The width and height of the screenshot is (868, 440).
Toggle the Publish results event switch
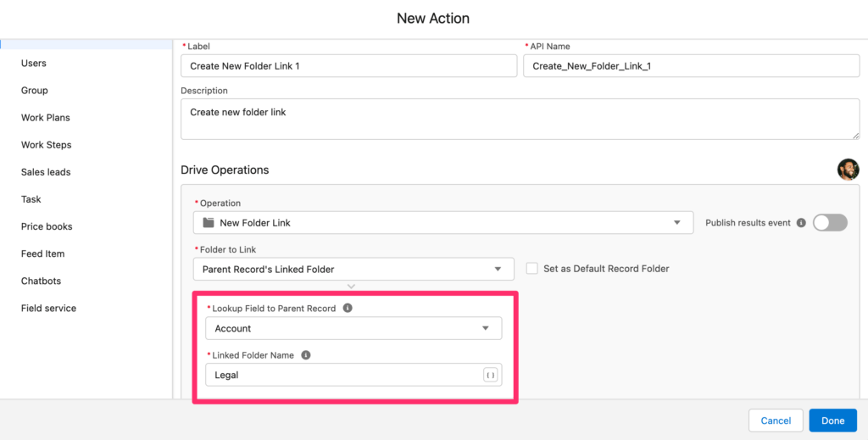point(830,222)
